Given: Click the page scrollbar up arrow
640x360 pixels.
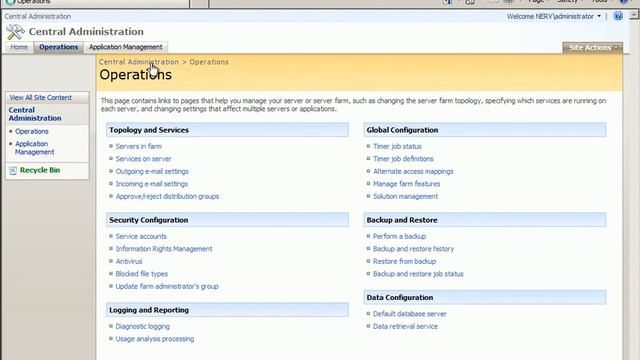Looking at the screenshot, I should [x=634, y=15].
